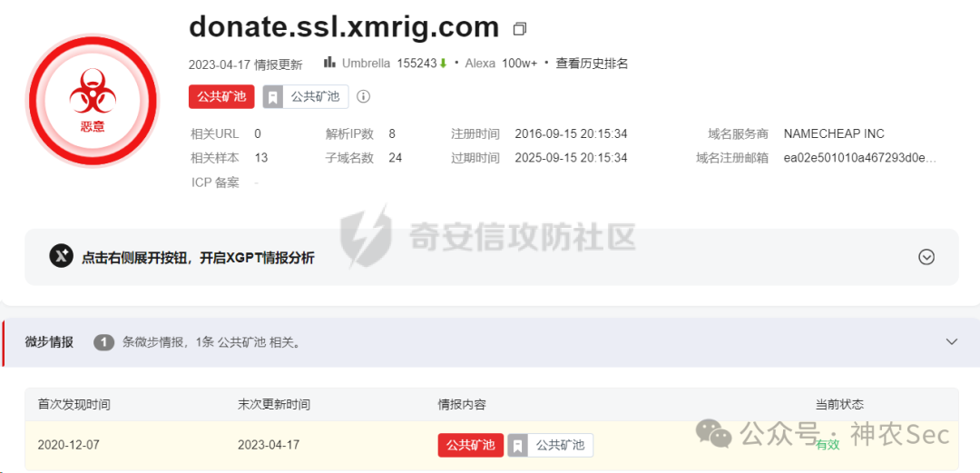
Task: Click the 微步情报 count badge showing 1
Action: [x=103, y=341]
